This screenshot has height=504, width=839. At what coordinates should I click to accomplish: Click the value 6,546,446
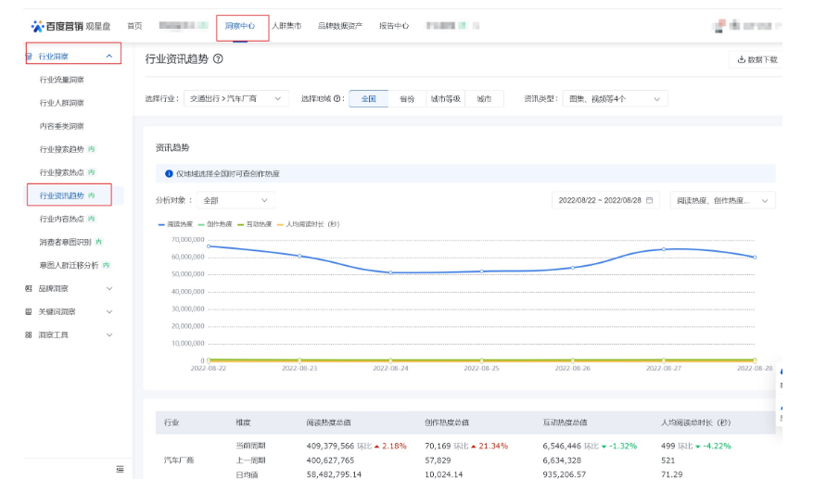(x=562, y=446)
